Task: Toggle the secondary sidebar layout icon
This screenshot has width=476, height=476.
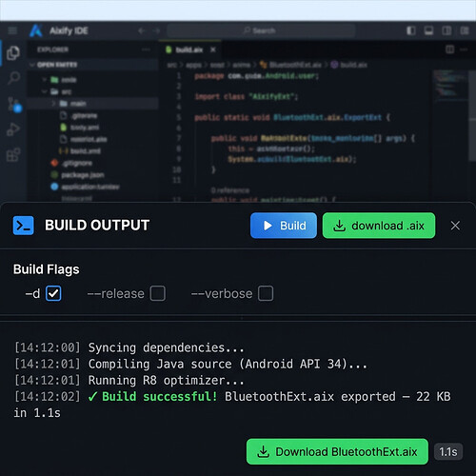Action: tap(446, 30)
